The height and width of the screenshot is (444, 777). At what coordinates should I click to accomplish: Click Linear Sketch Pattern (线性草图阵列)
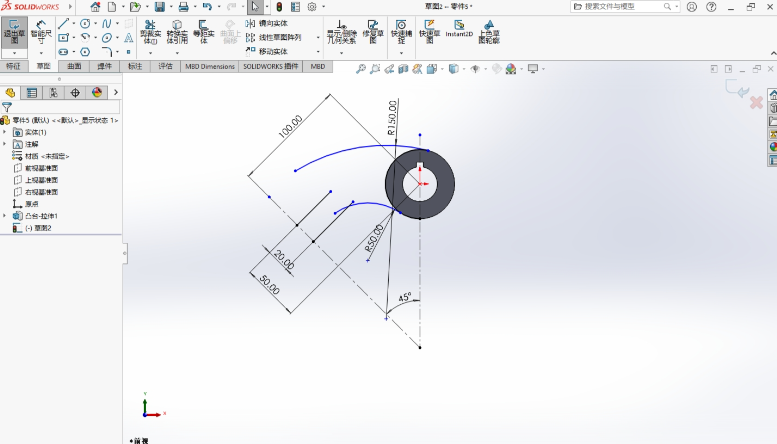[x=274, y=38]
